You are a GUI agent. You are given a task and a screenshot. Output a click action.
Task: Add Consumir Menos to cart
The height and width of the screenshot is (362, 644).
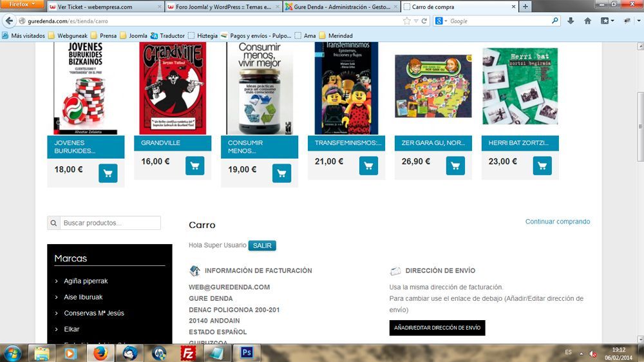[282, 173]
